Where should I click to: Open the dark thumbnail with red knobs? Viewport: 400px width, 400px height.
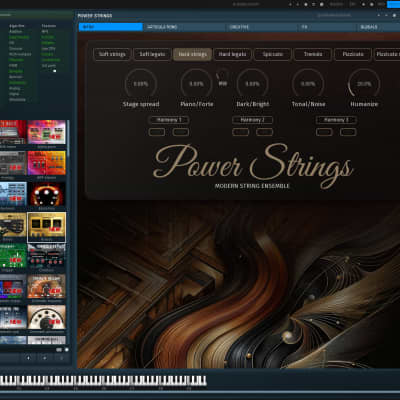click(46, 256)
